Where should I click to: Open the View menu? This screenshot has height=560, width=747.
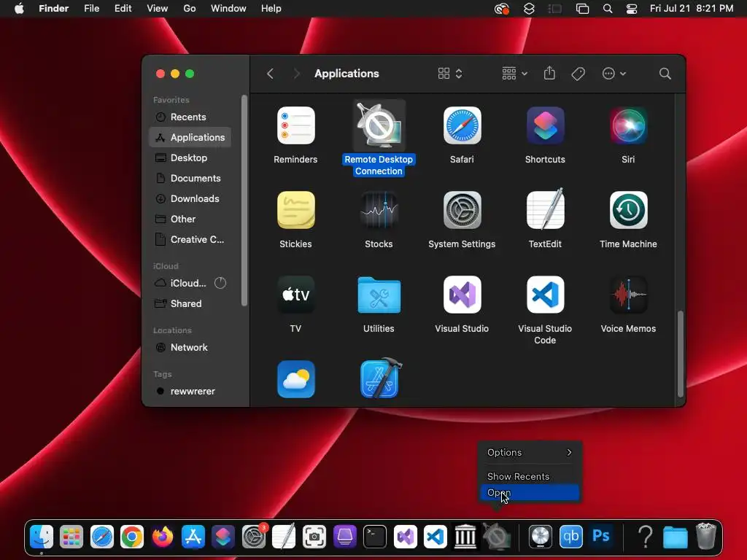(158, 9)
